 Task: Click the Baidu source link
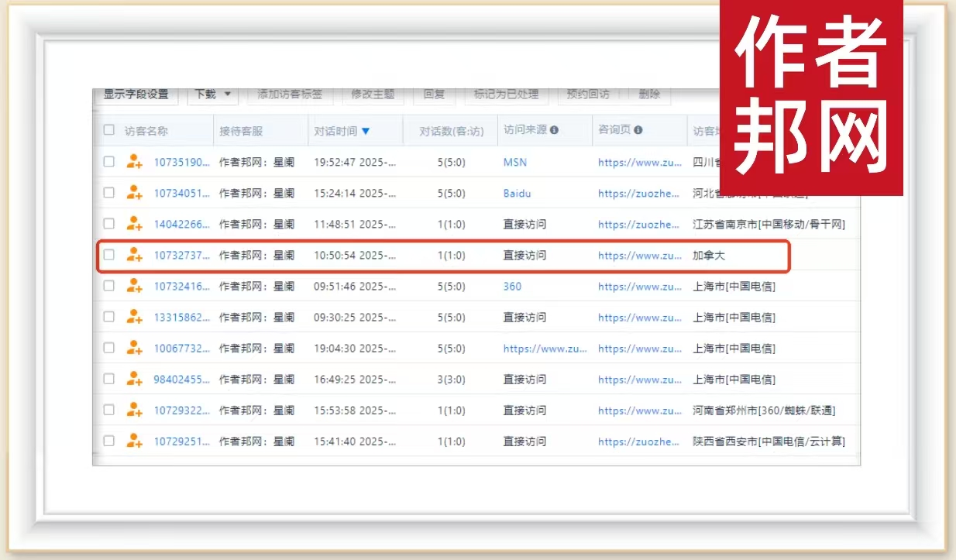[517, 193]
